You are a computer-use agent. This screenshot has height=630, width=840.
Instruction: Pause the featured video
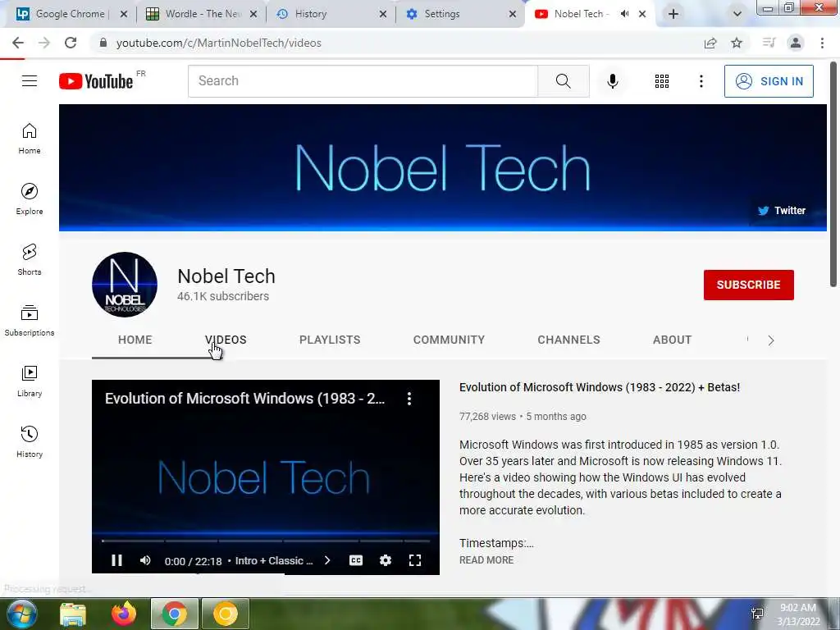click(116, 560)
